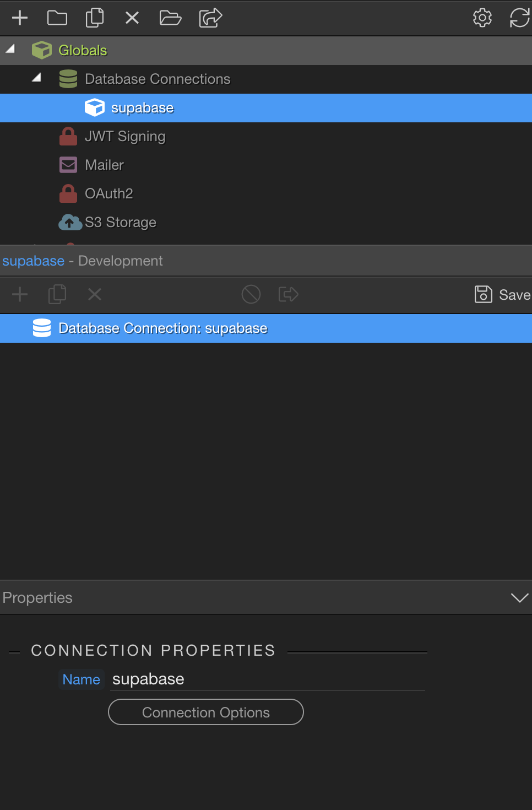Open Connection Options
Viewport: 532px width, 810px height.
coord(206,712)
